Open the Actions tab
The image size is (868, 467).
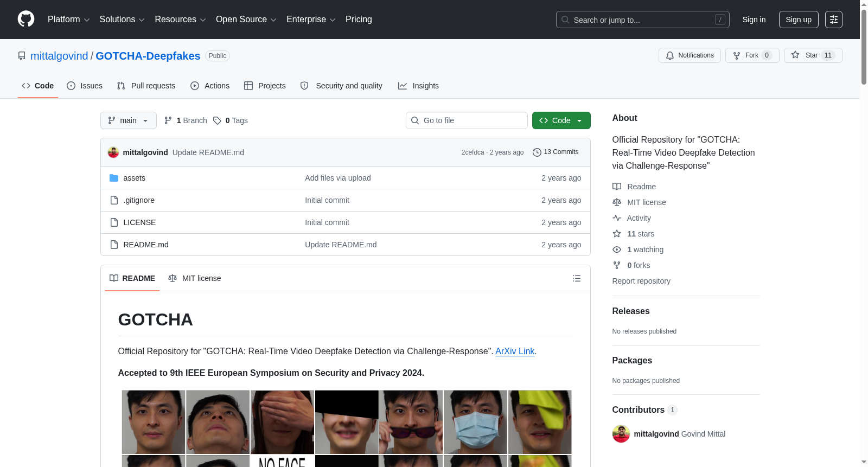(210, 86)
